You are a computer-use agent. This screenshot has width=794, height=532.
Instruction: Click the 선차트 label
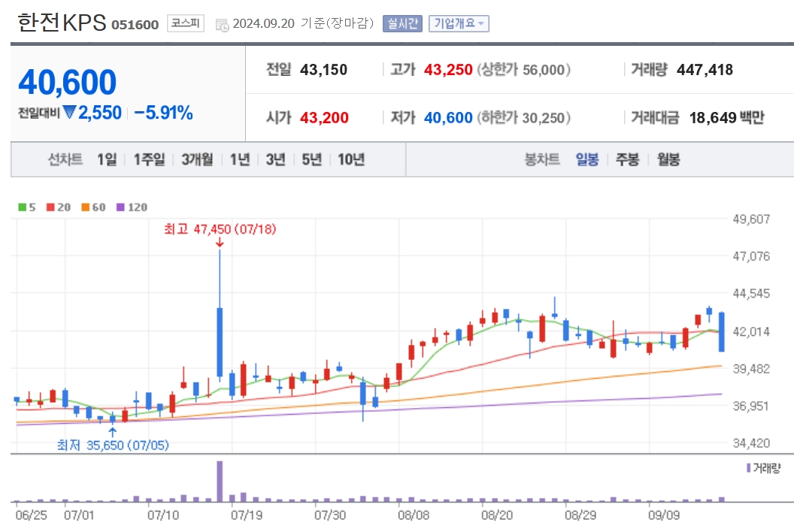coord(65,159)
